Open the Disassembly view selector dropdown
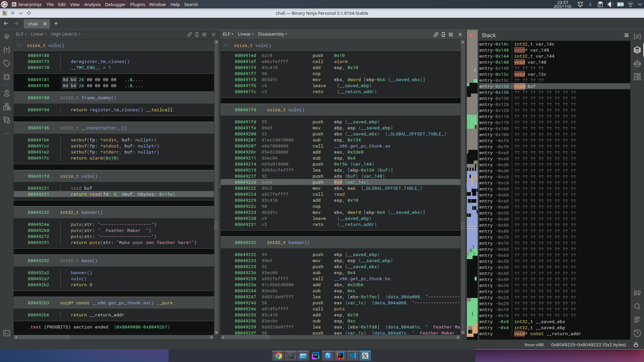Screen dimensions: 644x362 272,34
